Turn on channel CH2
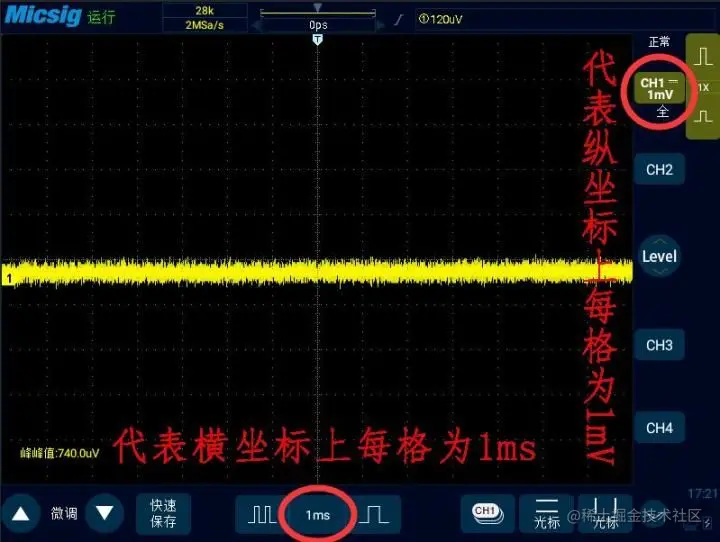 [x=659, y=169]
